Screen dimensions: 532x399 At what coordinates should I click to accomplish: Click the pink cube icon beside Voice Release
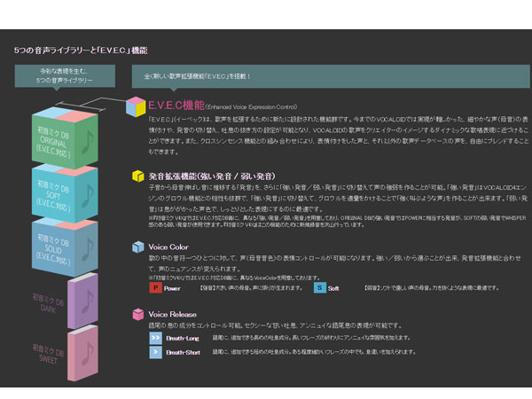pyautogui.click(x=138, y=314)
